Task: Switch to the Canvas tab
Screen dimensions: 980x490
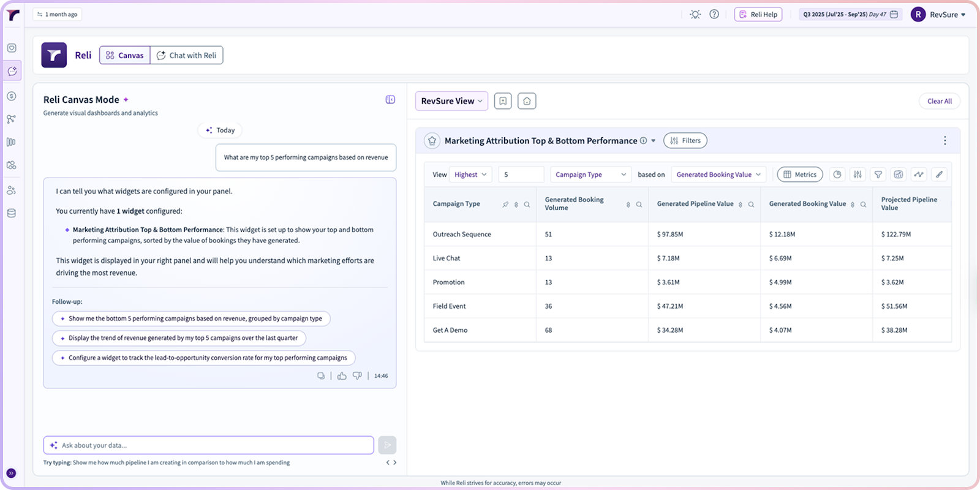Action: 125,55
